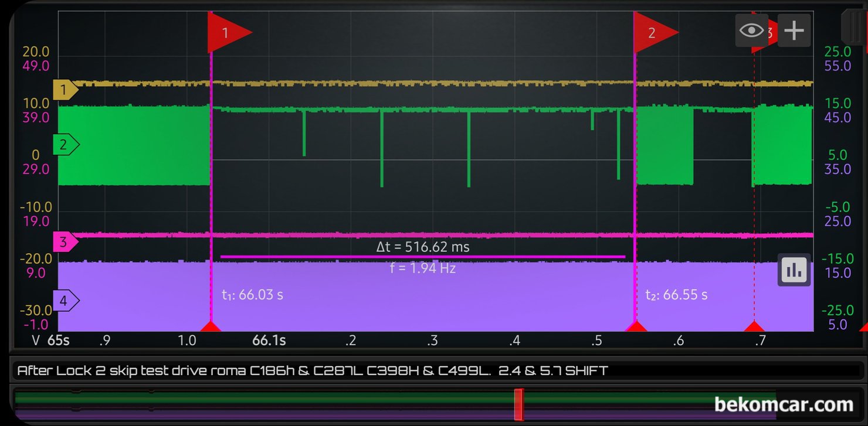Click red triangle handle below marker 1
Viewport: 868px width, 426px height.
[x=211, y=326]
